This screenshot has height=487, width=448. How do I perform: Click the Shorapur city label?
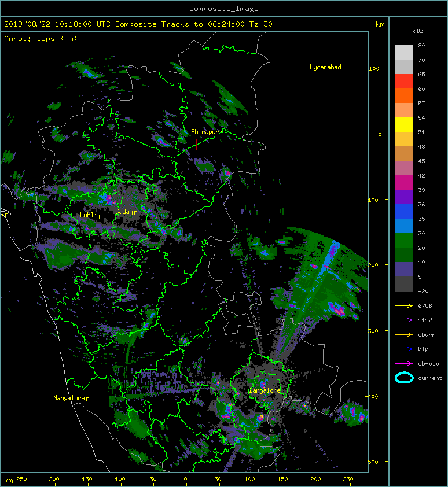[205, 132]
